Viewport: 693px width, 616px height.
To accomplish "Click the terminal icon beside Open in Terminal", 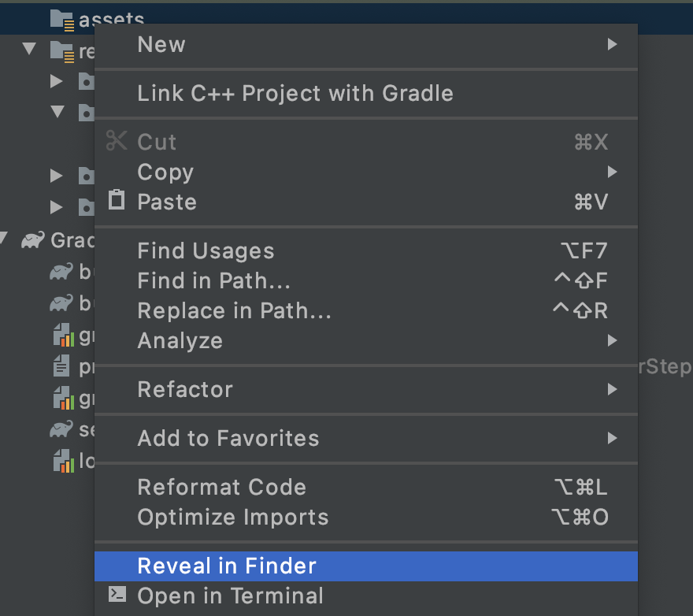I will (x=117, y=596).
